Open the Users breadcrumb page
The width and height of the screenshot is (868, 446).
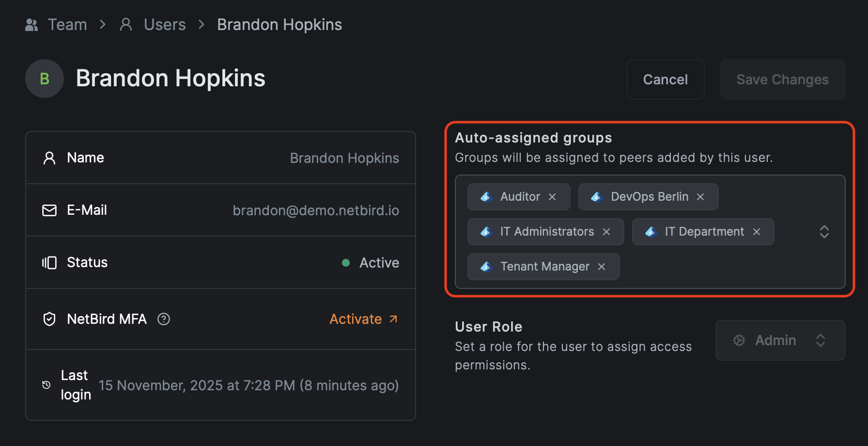tap(165, 24)
